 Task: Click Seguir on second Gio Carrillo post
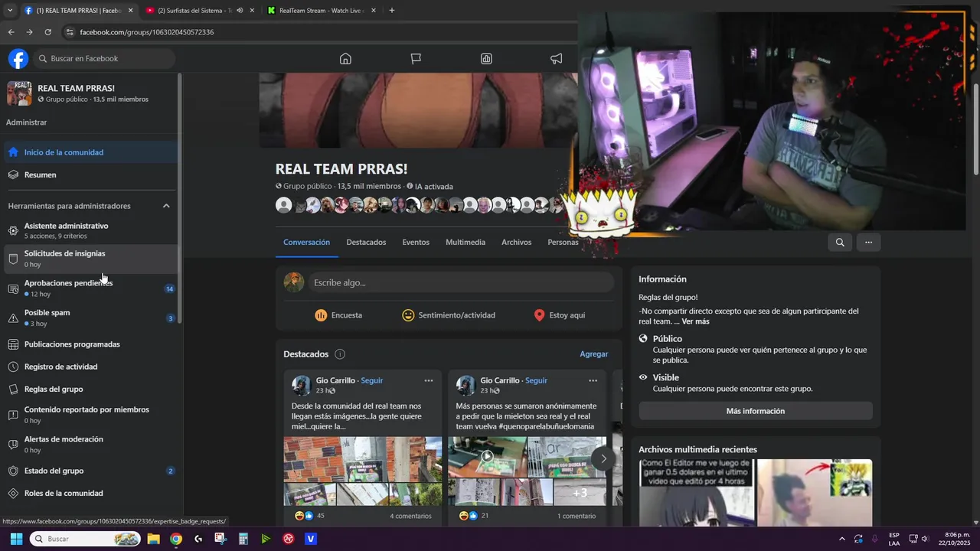[x=536, y=380]
